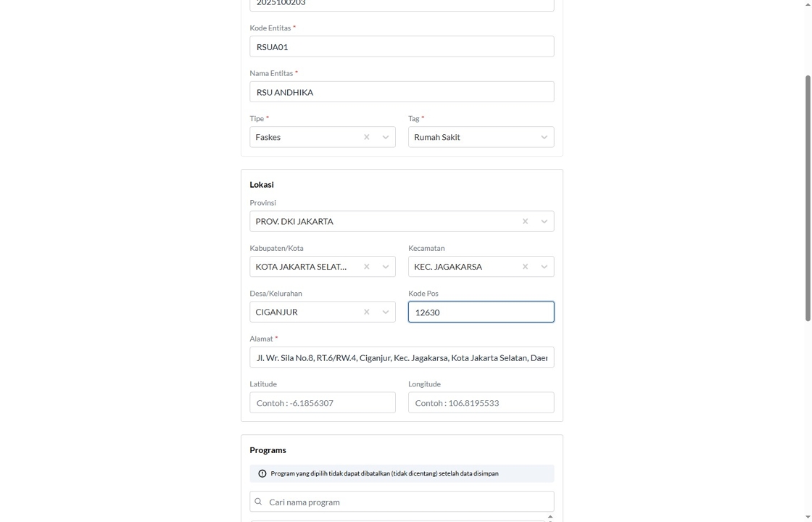Image resolution: width=812 pixels, height=522 pixels.
Task: Open the Kecamatan dropdown chevron
Action: (x=544, y=267)
